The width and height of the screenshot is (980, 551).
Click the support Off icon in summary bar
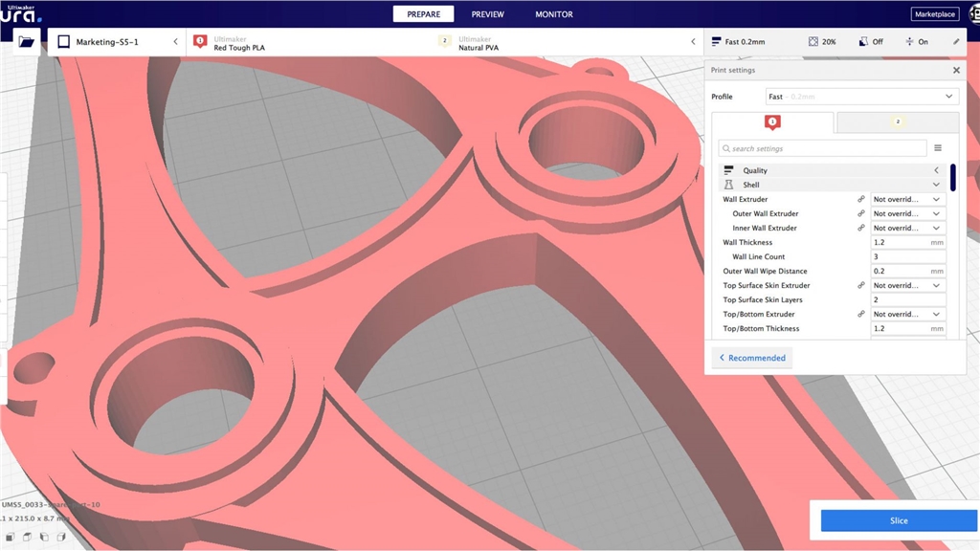863,42
